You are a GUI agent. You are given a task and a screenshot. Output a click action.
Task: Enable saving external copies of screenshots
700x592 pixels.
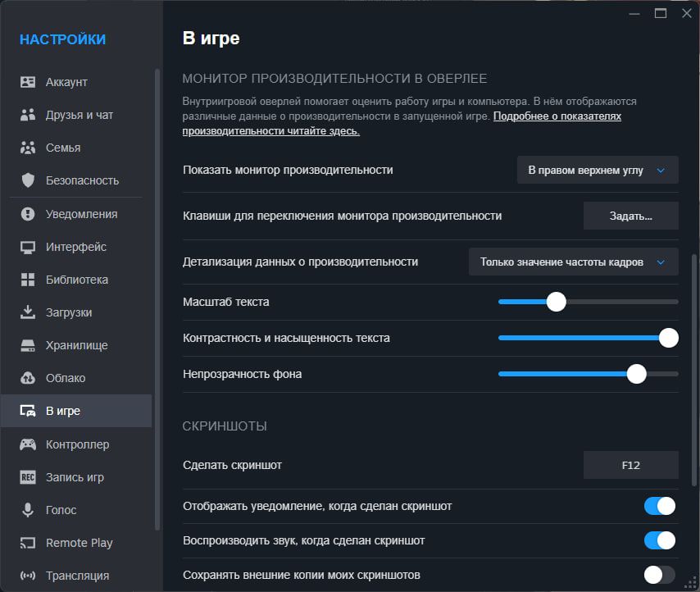[x=660, y=576]
